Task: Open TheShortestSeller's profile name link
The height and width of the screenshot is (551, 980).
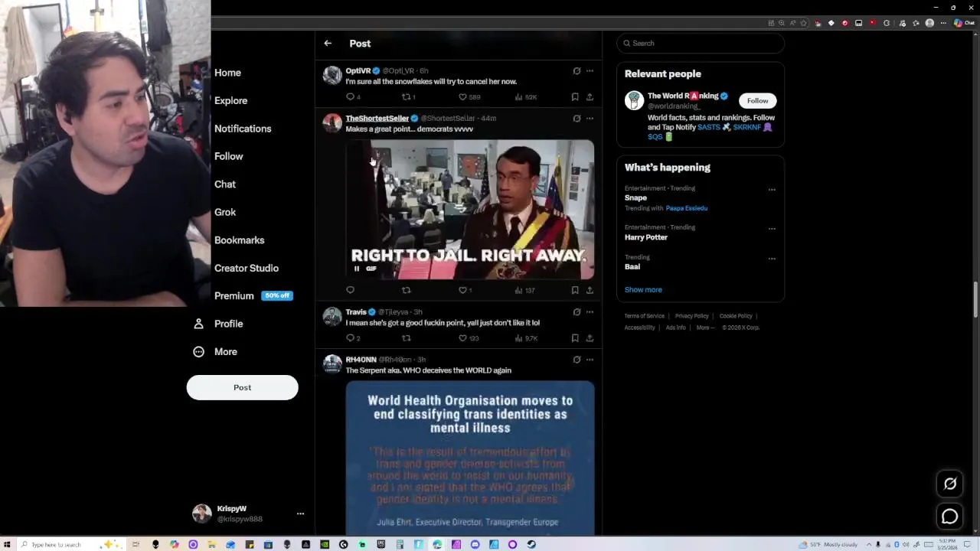Action: point(377,119)
